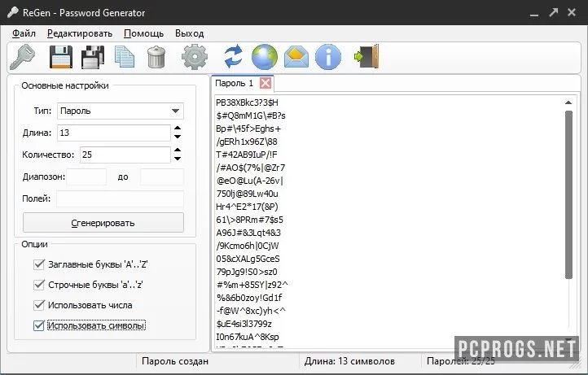Click password 05&cXALg5GceS

(x=248, y=259)
